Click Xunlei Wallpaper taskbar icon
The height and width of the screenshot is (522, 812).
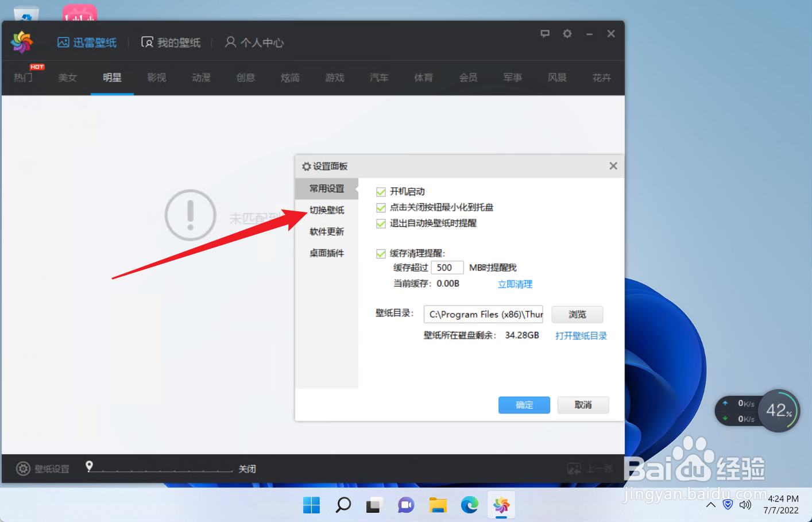pos(501,505)
